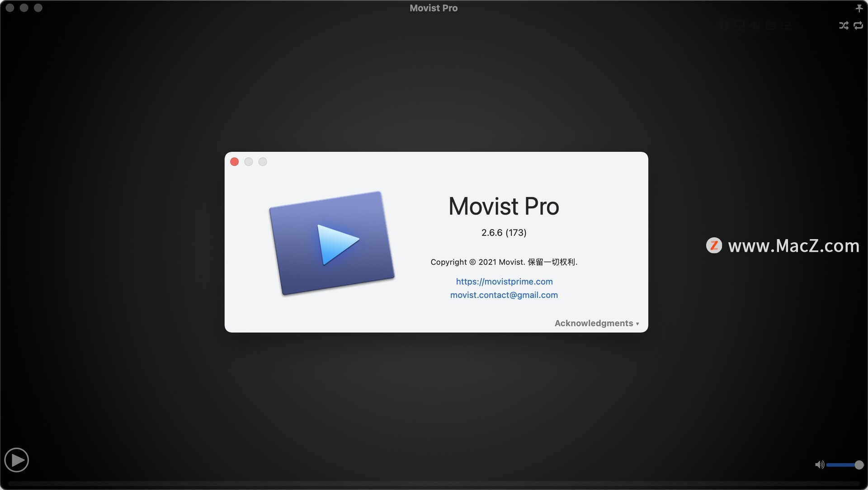Mute audio via the speaker icon
The width and height of the screenshot is (868, 490).
click(x=820, y=465)
